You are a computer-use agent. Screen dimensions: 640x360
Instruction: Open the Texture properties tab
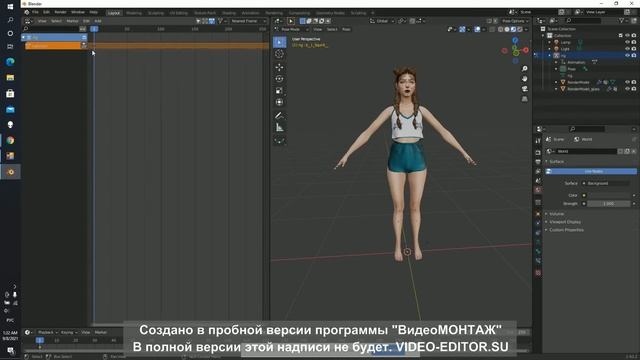coord(538,273)
